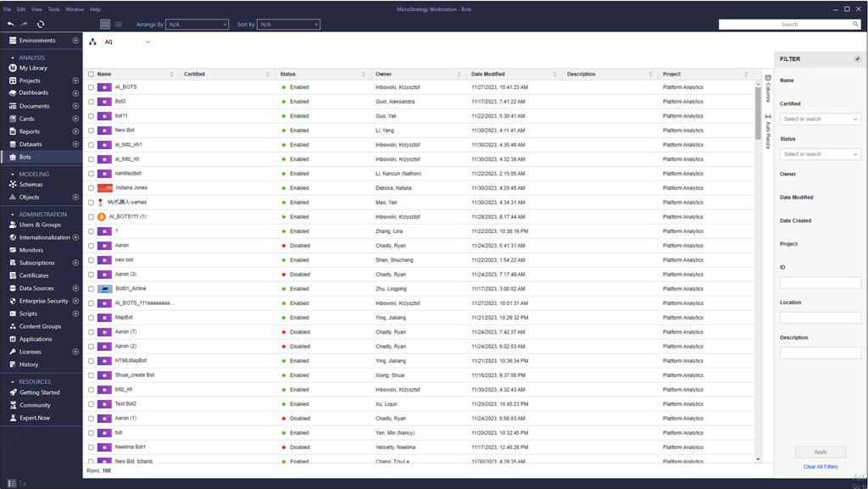Switch to grid view layout icon

click(105, 25)
